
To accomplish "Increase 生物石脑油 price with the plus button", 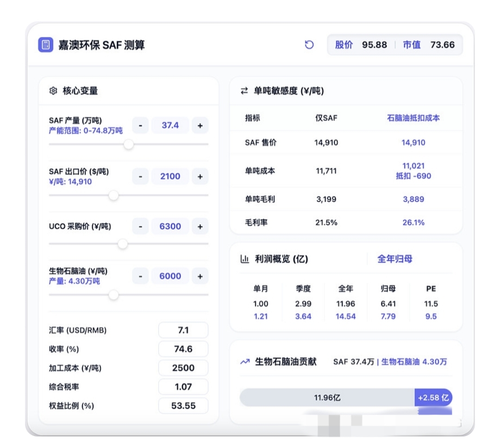I will (x=200, y=276).
